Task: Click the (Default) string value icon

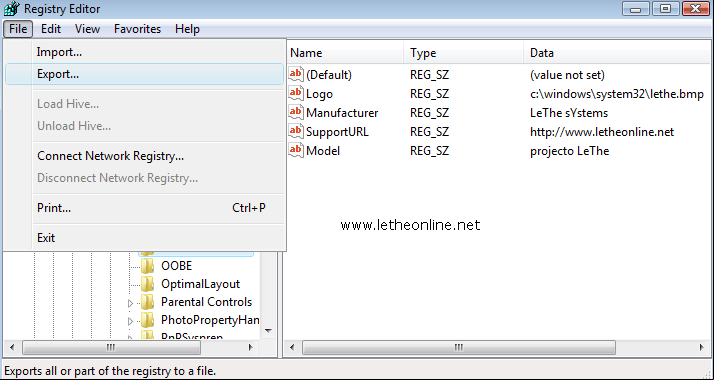Action: click(x=296, y=74)
